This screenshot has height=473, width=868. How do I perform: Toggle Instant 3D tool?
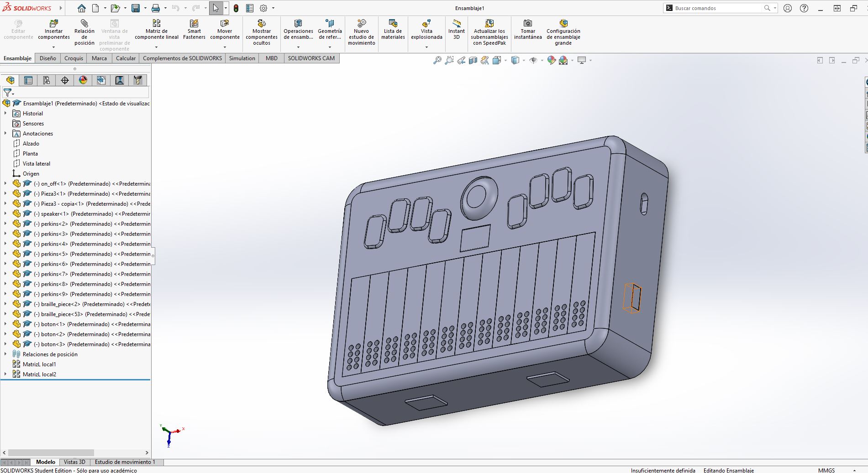click(x=457, y=30)
